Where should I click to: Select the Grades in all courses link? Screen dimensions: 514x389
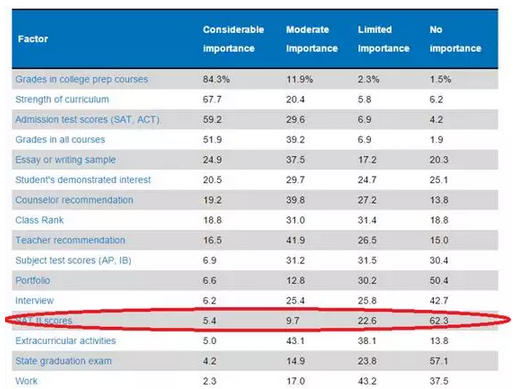[60, 140]
